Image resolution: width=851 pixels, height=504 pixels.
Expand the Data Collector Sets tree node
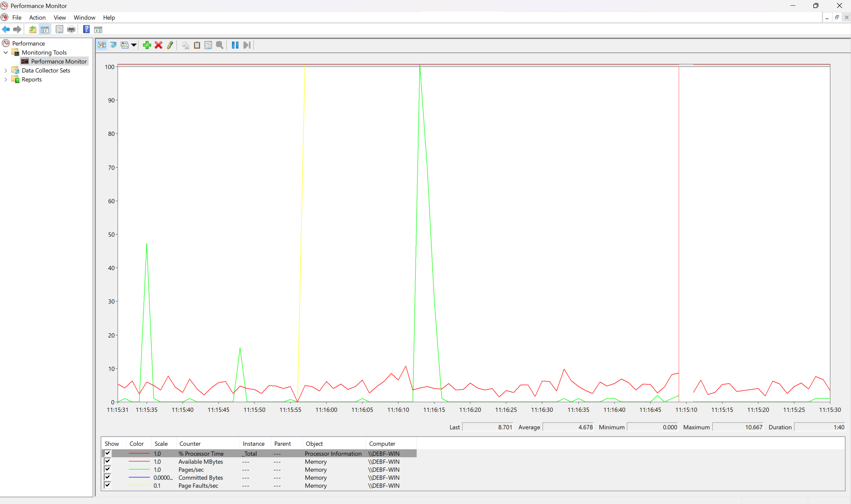(x=6, y=70)
